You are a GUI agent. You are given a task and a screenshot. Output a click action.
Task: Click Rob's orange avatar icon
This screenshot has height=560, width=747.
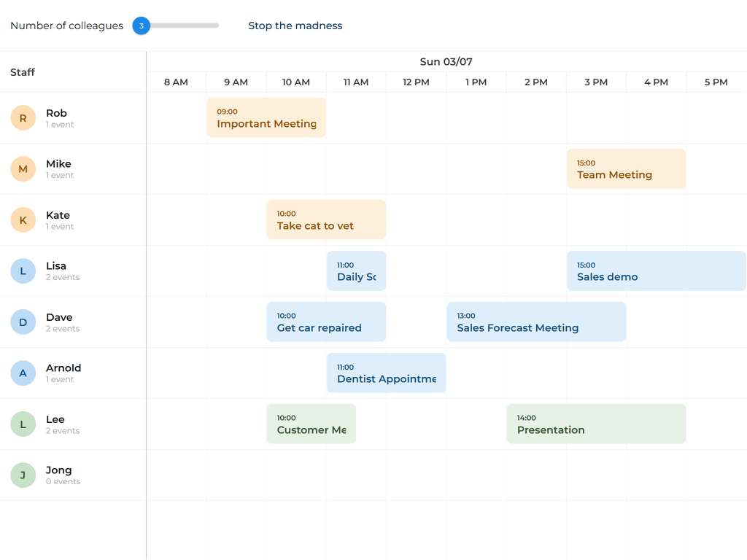(x=23, y=117)
